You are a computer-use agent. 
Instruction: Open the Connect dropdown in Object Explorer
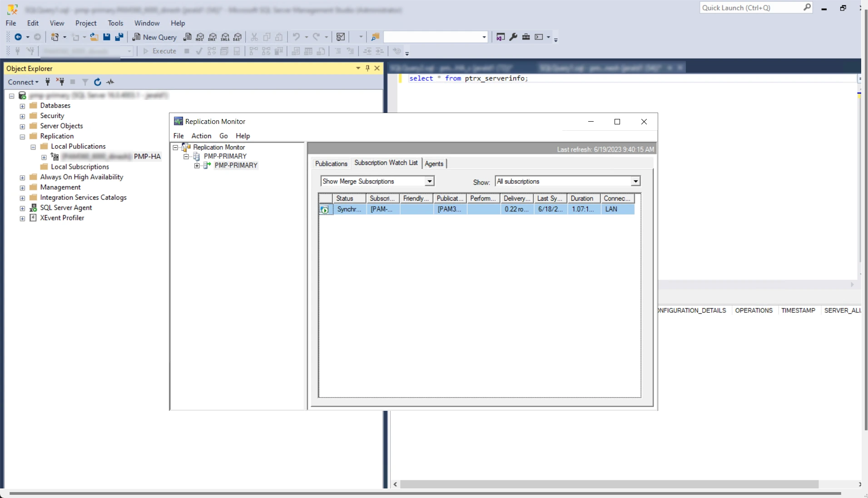(23, 82)
